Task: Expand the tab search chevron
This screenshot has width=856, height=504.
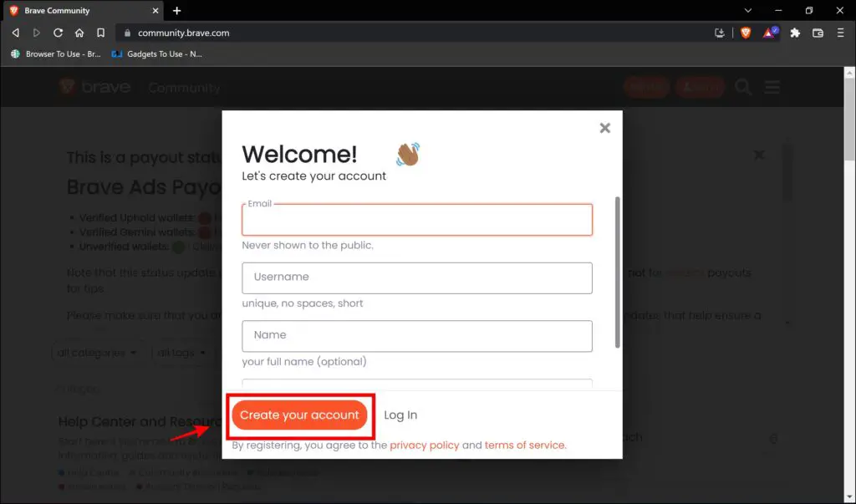Action: (748, 10)
